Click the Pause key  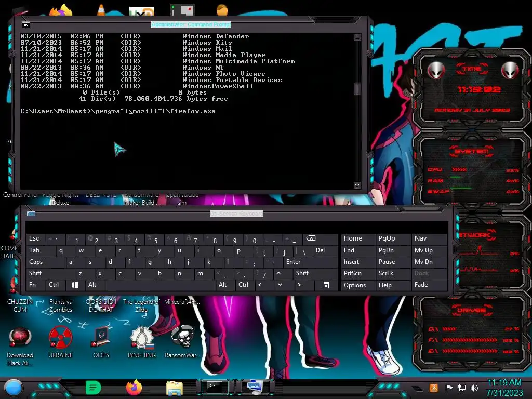pyautogui.click(x=393, y=262)
